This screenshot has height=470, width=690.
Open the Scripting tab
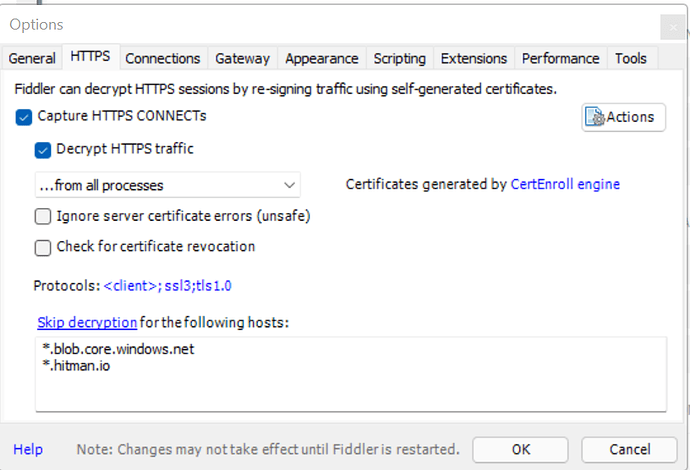(399, 59)
